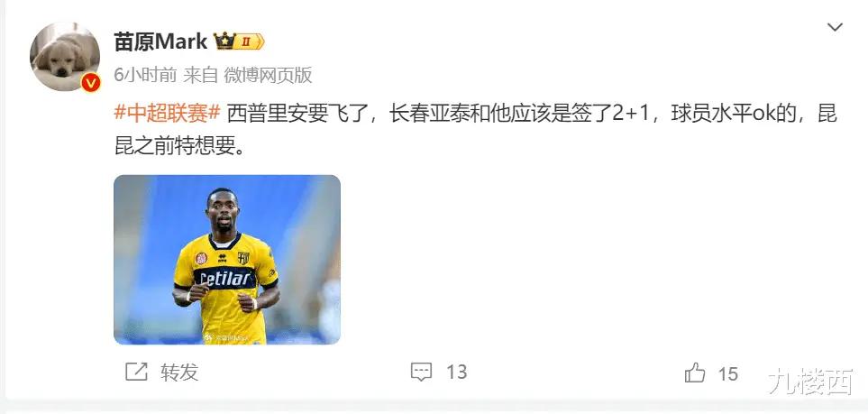Click the Weibo watermark on photo
Viewport: 868px width, 414px height.
227,337
